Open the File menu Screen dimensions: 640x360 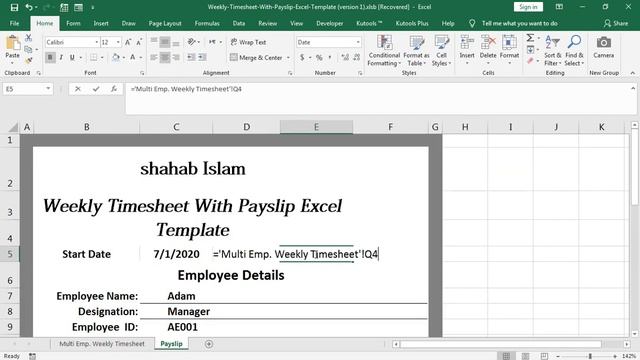click(x=14, y=23)
